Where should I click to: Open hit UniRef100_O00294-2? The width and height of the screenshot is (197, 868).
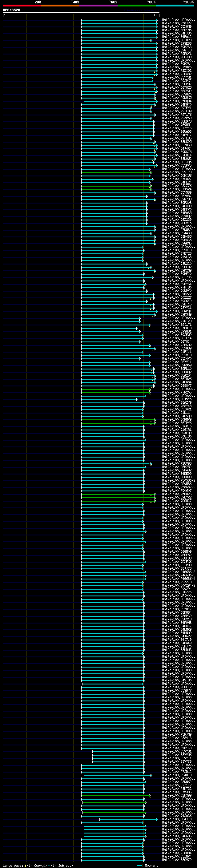(179, 586)
